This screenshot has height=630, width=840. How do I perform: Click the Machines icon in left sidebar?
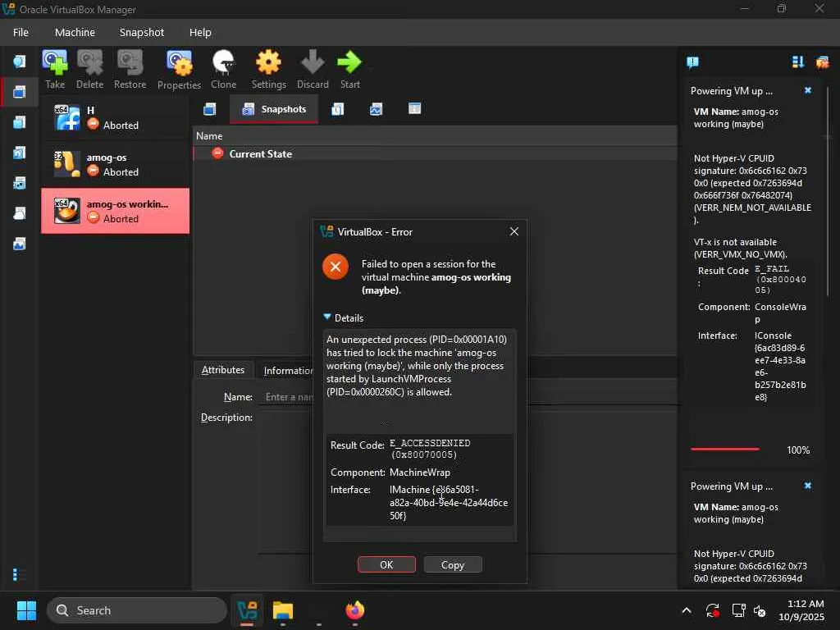tap(20, 92)
